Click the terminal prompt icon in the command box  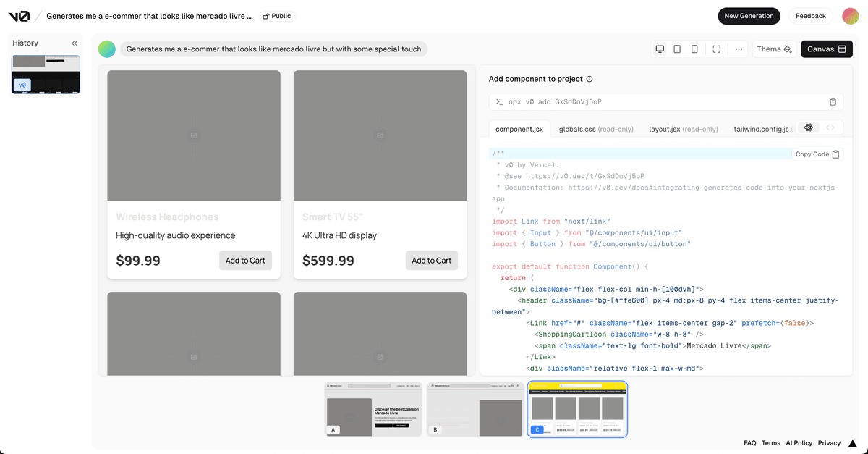[x=499, y=102]
